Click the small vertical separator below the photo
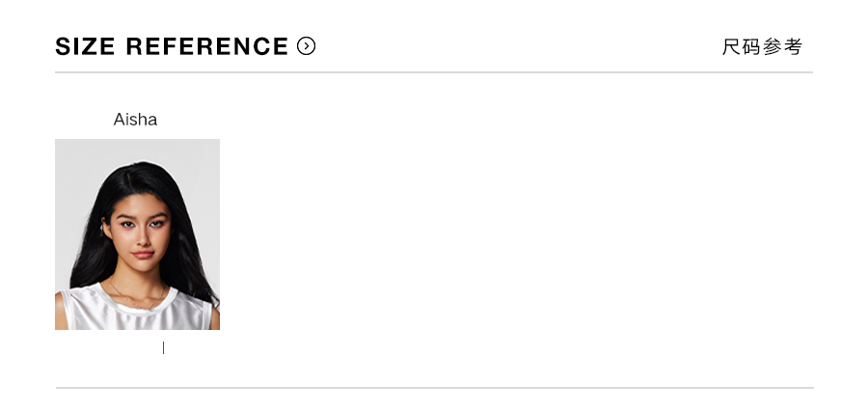868x412 pixels. point(163,348)
